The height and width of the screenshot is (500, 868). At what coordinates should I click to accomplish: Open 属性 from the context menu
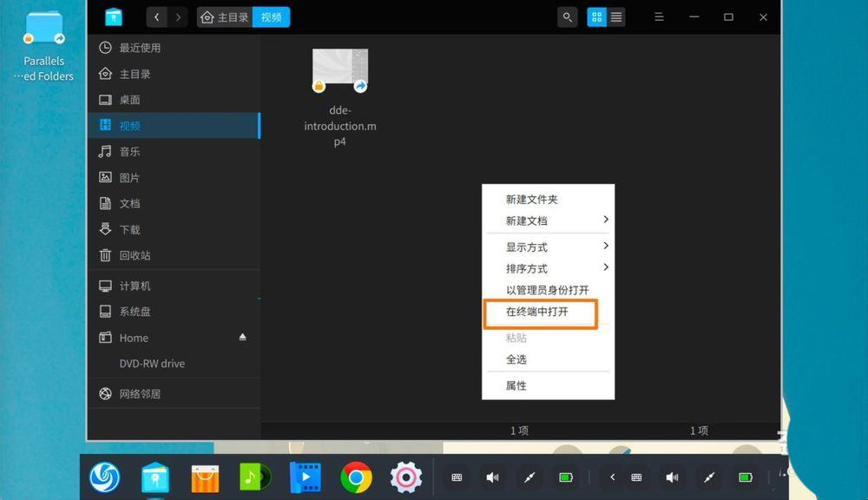click(x=516, y=385)
